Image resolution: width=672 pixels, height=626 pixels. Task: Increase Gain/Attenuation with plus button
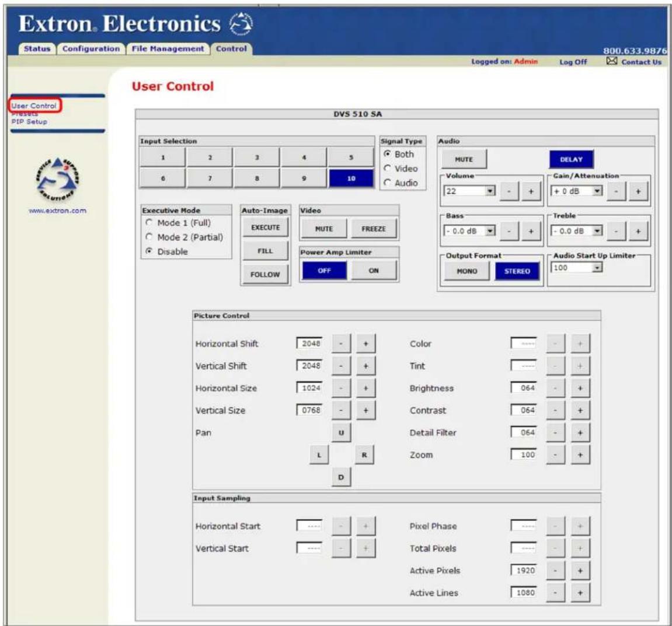tap(638, 191)
